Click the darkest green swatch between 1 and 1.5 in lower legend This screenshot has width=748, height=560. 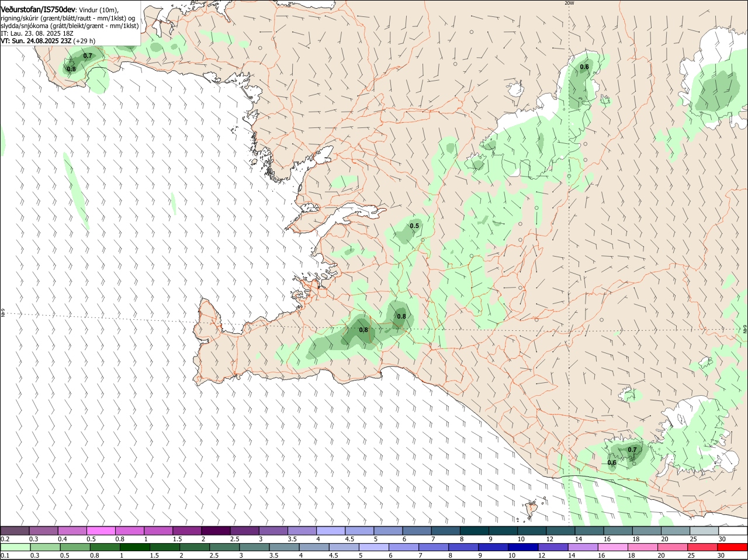[135, 547]
